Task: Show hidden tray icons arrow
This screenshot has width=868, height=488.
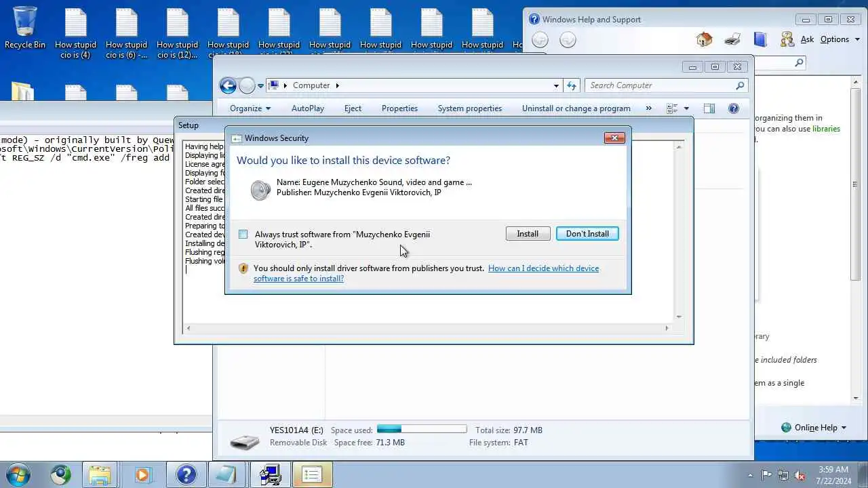Action: click(x=750, y=475)
